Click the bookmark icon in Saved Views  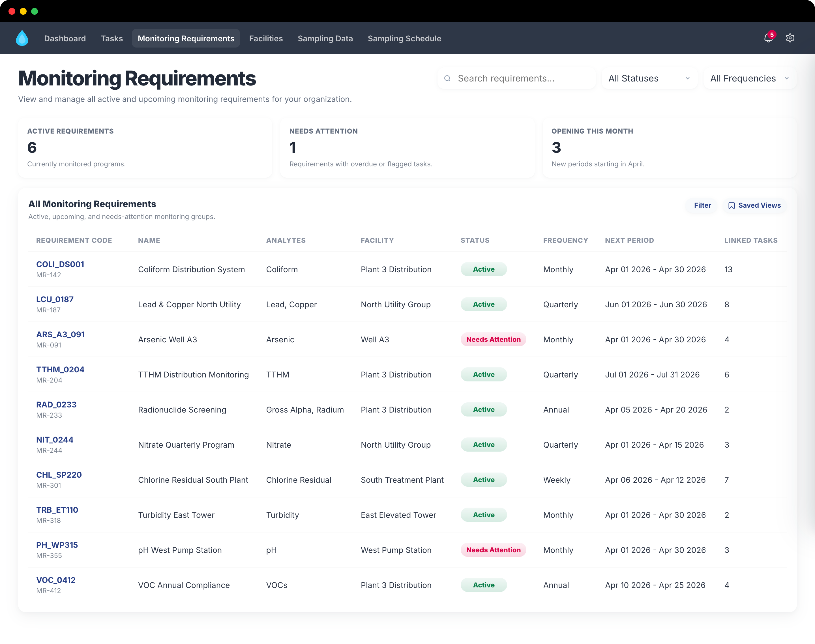tap(731, 205)
